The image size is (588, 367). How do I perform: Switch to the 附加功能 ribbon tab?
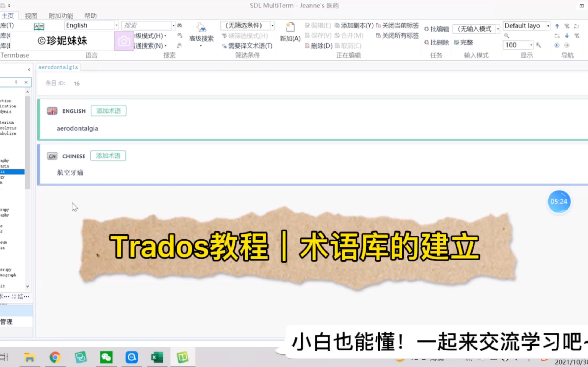(x=61, y=16)
